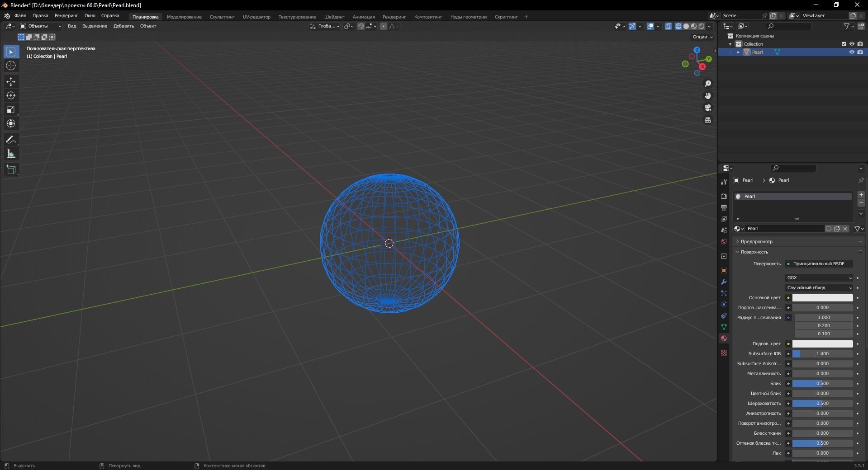Toggle Collection exclude checkbox in outliner
868x470 pixels.
(844, 44)
